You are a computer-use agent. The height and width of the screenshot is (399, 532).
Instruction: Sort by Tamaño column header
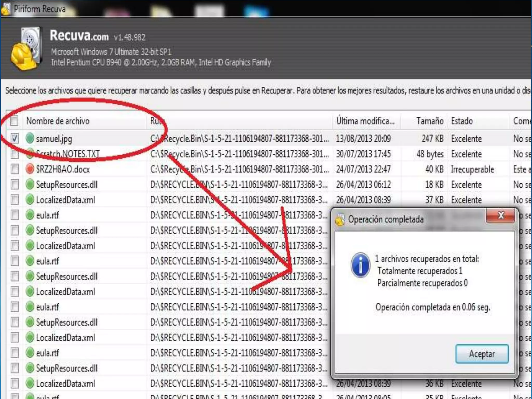coord(430,121)
